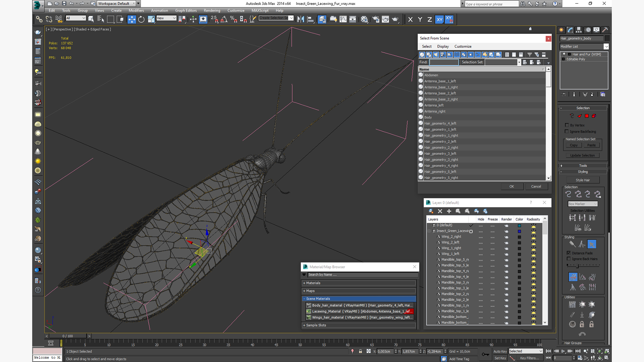Click Delete layer X icon in Layer dialog

(440, 211)
